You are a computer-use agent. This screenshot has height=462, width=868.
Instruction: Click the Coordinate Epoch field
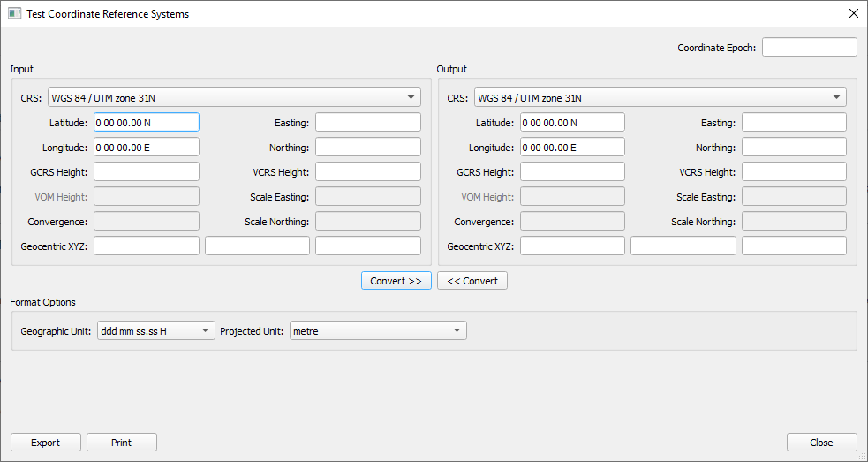tap(809, 48)
